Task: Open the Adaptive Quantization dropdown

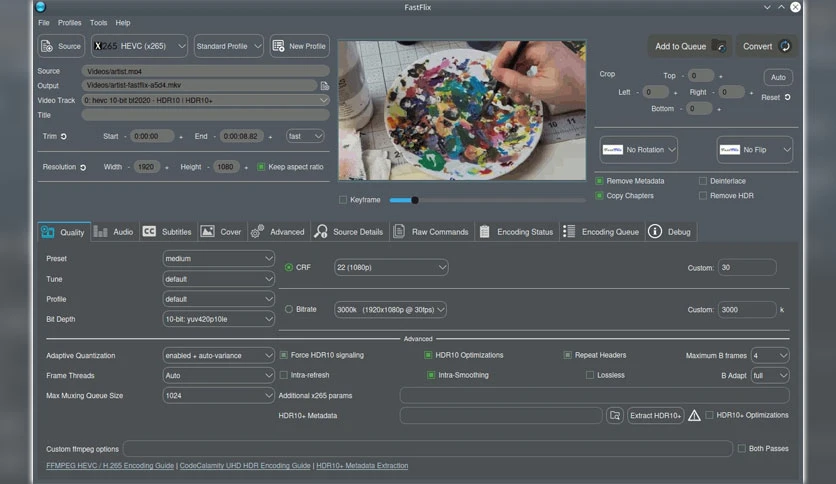Action: pyautogui.click(x=219, y=356)
